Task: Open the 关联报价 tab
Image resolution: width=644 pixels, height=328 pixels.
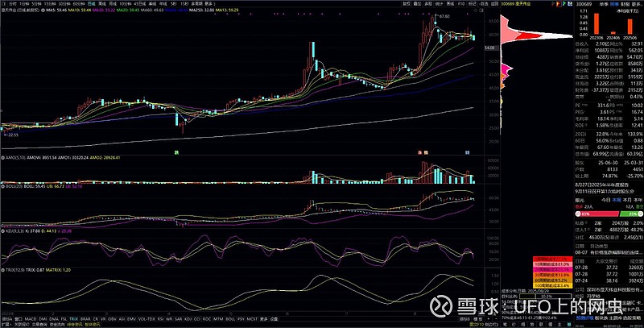Action: click(x=22, y=324)
